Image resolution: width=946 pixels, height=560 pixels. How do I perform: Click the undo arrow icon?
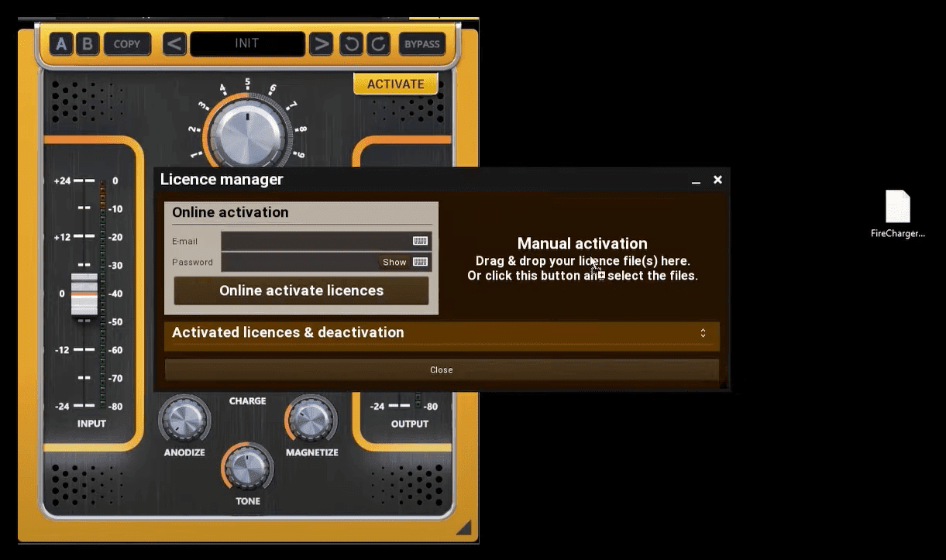[x=352, y=44]
